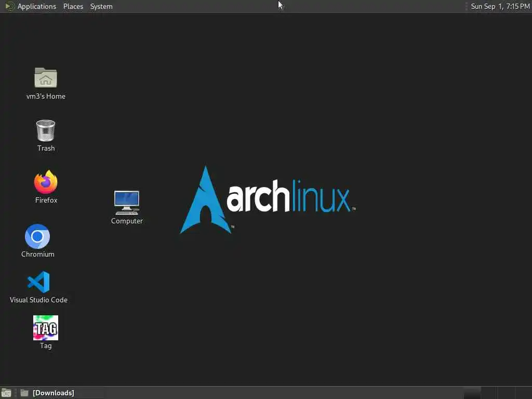Select the Trash desktop icon
This screenshot has height=399, width=532.
[46, 130]
